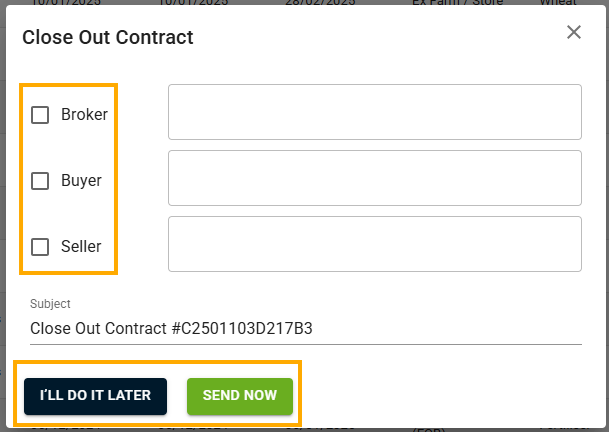
Task: Click the dimmed Wheat cell behind dialog
Action: pos(558,2)
